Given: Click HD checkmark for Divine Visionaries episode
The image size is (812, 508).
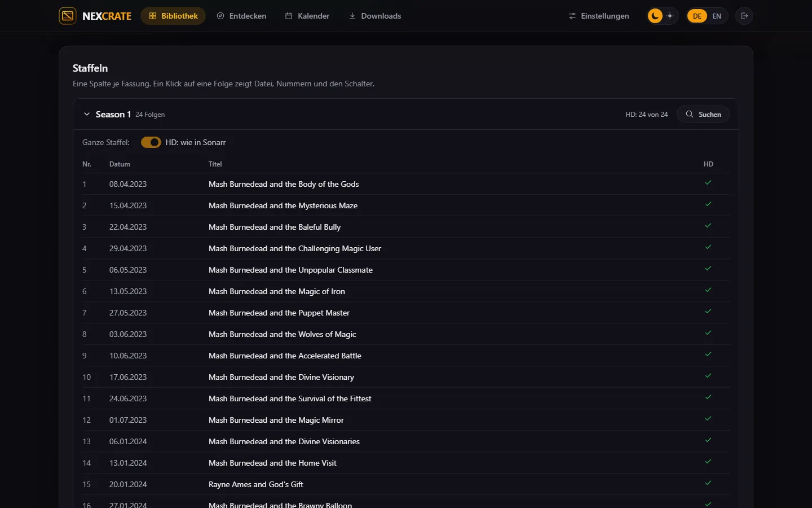Looking at the screenshot, I should point(708,440).
